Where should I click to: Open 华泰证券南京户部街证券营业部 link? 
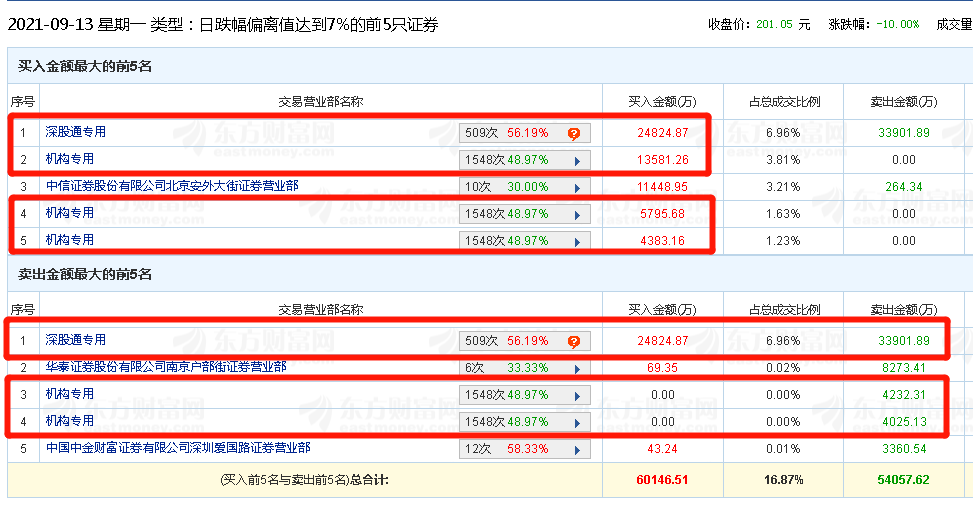coord(165,367)
